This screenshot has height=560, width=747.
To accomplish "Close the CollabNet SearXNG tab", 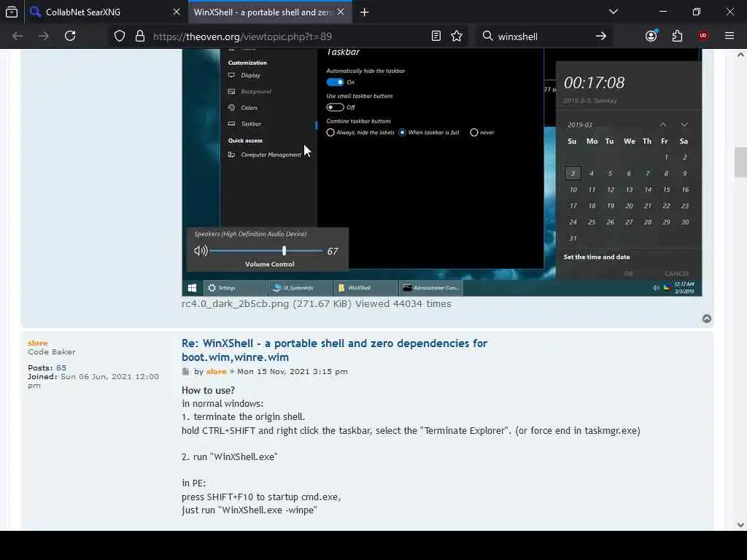I will point(177,12).
